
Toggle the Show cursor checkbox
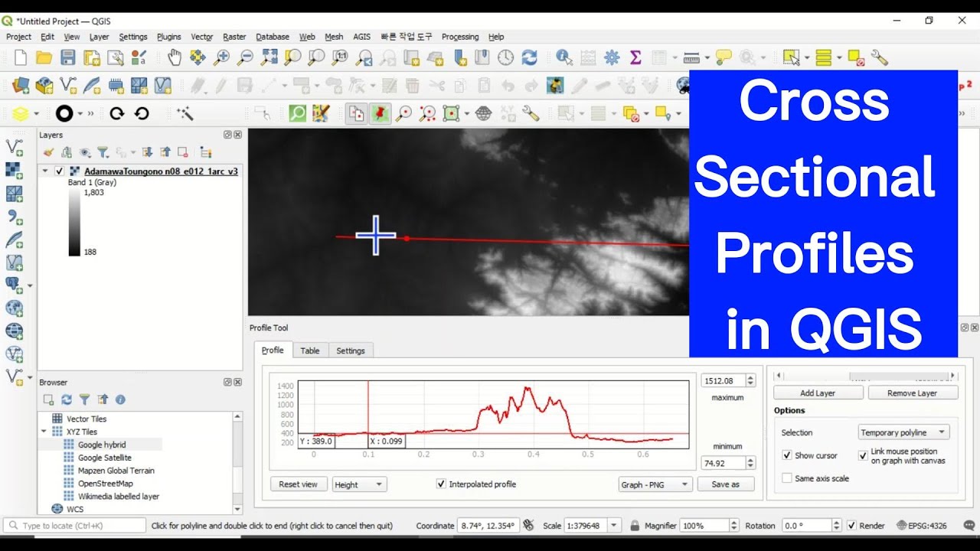point(787,455)
